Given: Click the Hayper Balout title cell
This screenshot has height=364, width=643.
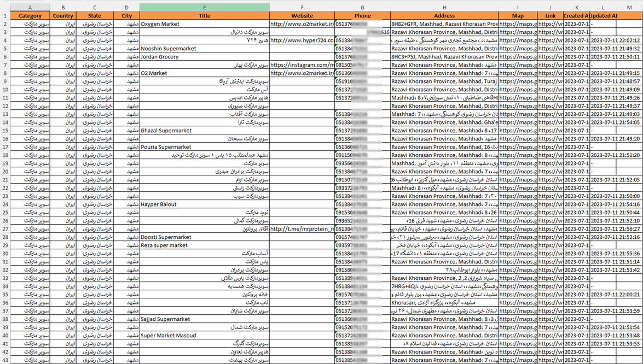Looking at the screenshot, I should pyautogui.click(x=205, y=204).
